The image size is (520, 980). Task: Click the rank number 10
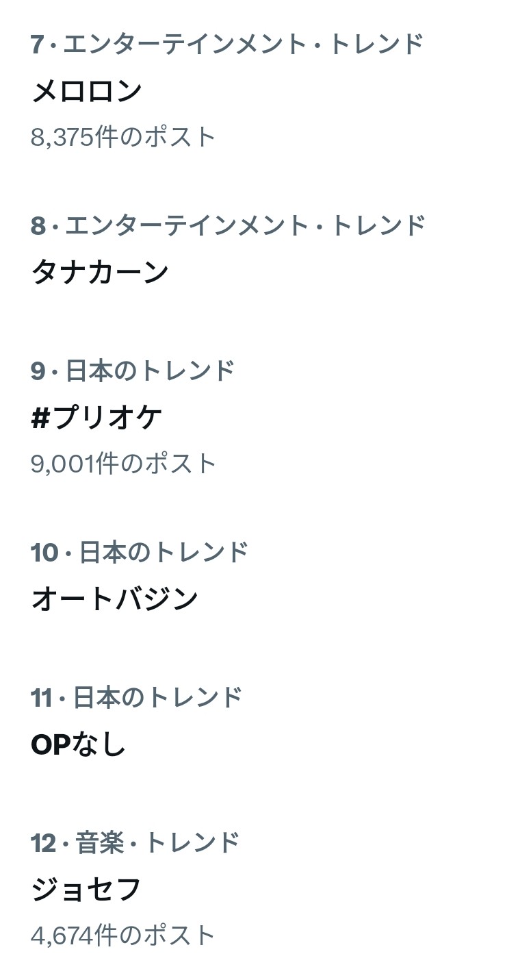point(44,552)
